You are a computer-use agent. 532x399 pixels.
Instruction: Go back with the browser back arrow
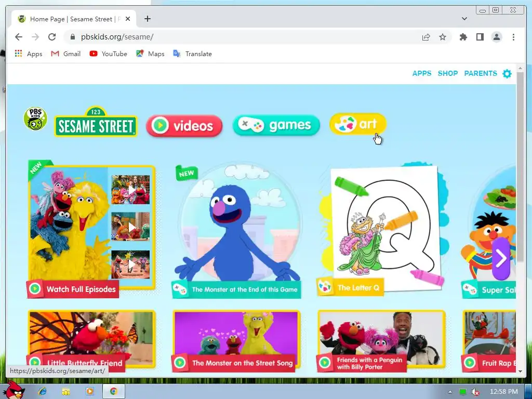tap(19, 37)
